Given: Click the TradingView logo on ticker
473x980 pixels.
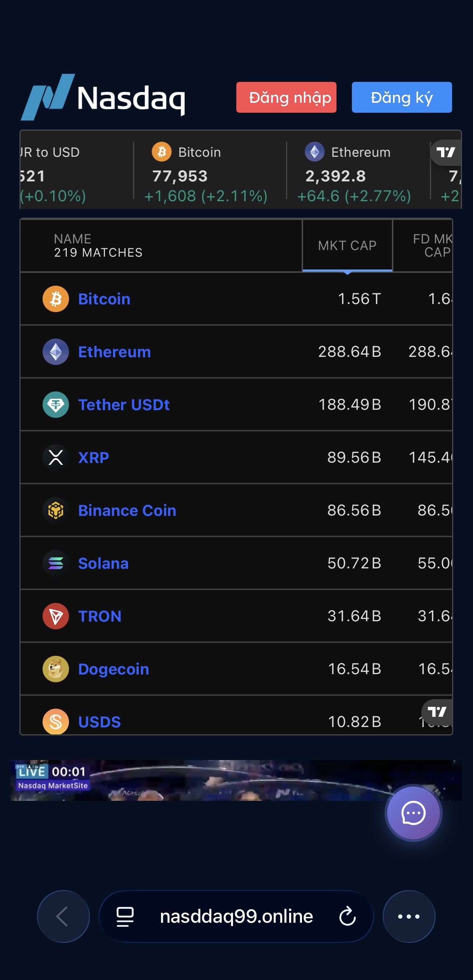Looking at the screenshot, I should coord(445,152).
